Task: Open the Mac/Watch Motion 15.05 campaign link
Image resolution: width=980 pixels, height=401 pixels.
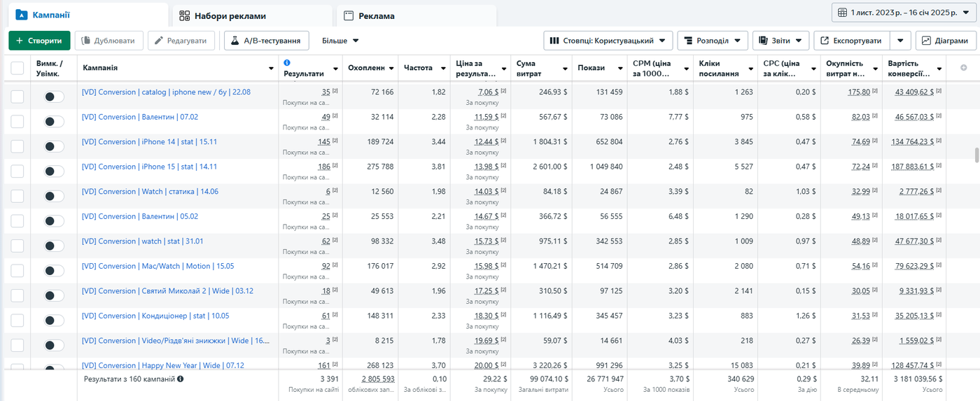Action: click(x=157, y=266)
